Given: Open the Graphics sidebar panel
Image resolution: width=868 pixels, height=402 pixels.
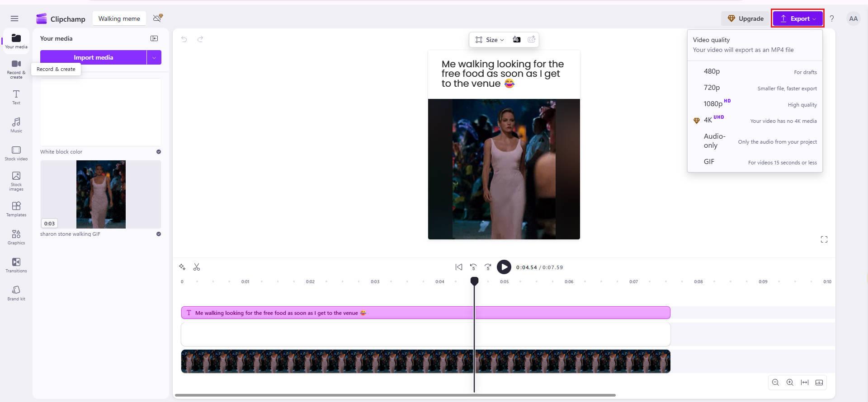Looking at the screenshot, I should click(16, 237).
